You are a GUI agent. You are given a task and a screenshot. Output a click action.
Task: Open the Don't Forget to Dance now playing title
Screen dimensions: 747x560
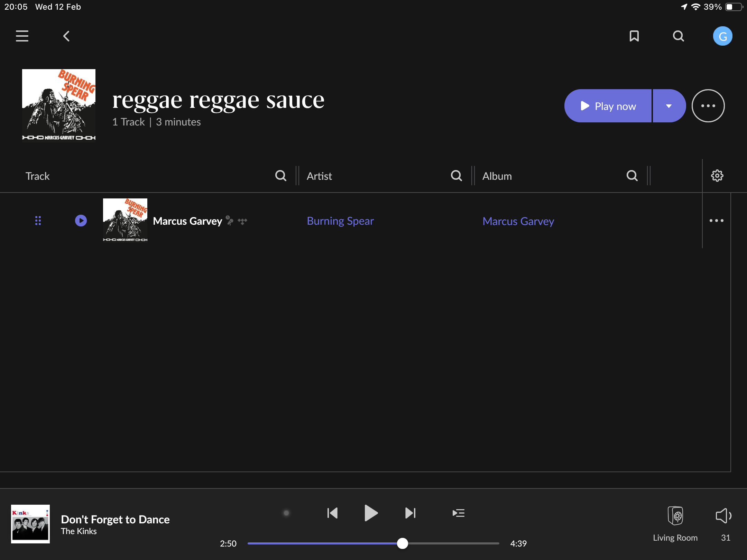[x=115, y=519]
